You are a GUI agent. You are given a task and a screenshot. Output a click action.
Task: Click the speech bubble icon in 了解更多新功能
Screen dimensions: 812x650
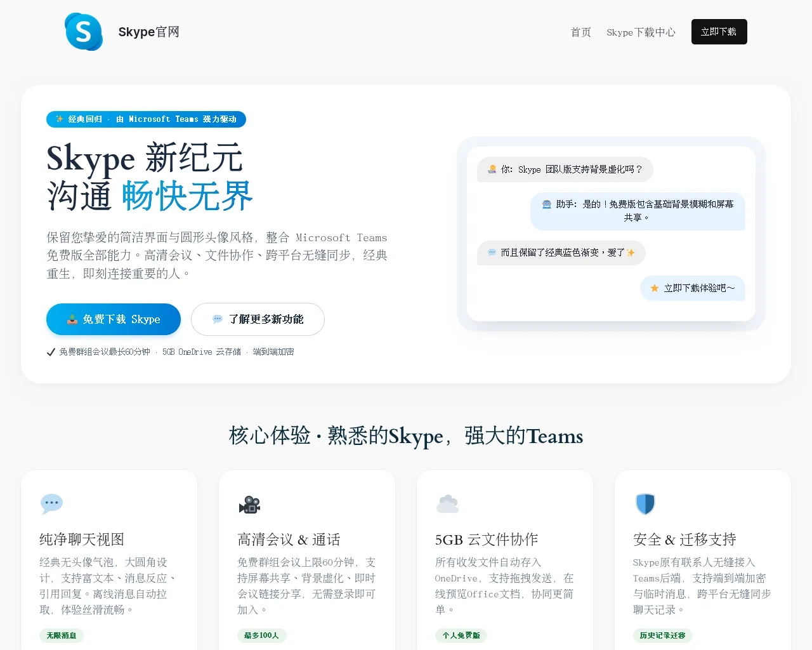[218, 319]
